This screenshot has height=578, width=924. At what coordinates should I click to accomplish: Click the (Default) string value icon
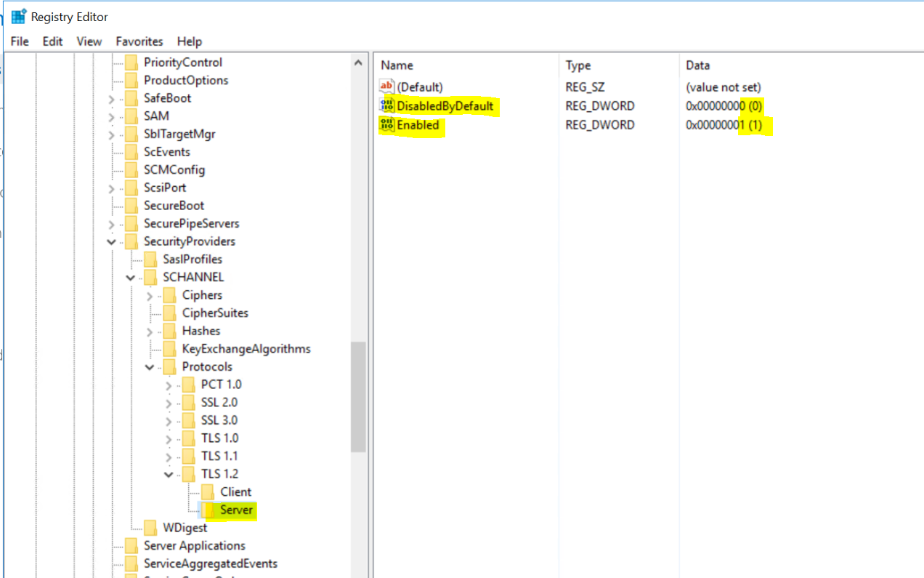tap(387, 87)
